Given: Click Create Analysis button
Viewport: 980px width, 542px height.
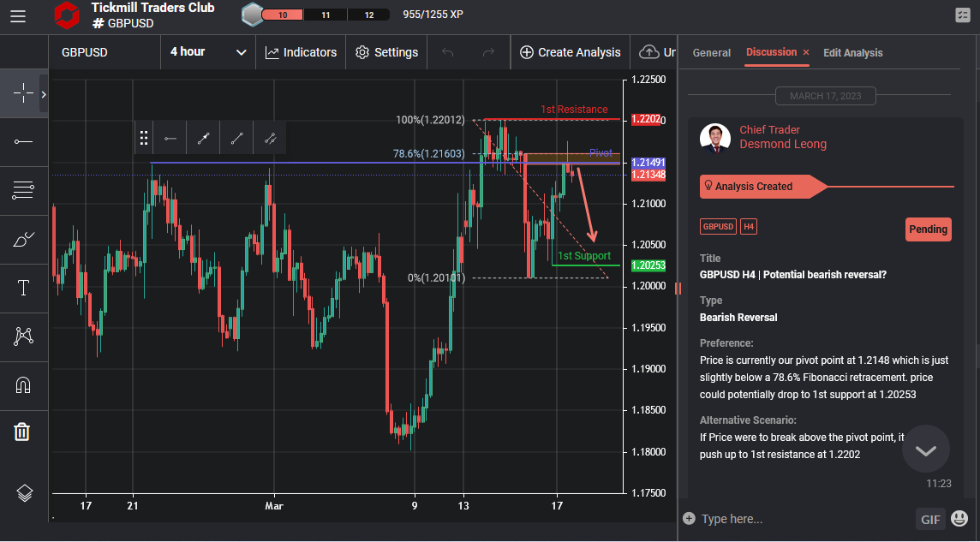Looking at the screenshot, I should point(570,52).
